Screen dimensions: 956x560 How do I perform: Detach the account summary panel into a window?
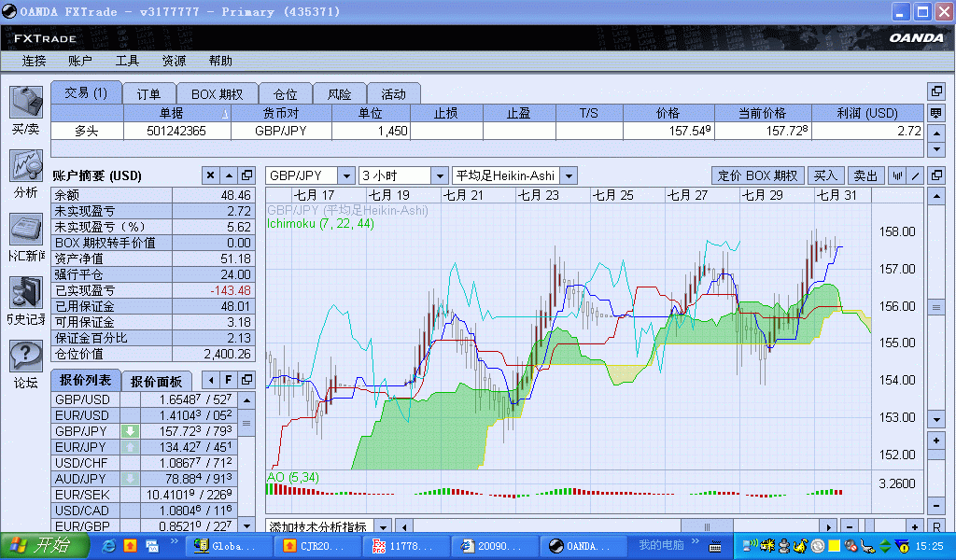point(246,175)
